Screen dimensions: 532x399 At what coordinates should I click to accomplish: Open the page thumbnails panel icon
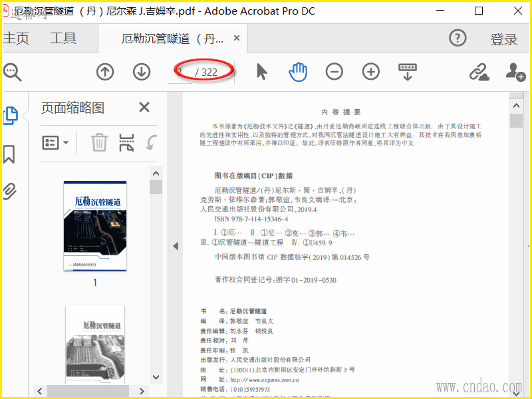(x=11, y=115)
